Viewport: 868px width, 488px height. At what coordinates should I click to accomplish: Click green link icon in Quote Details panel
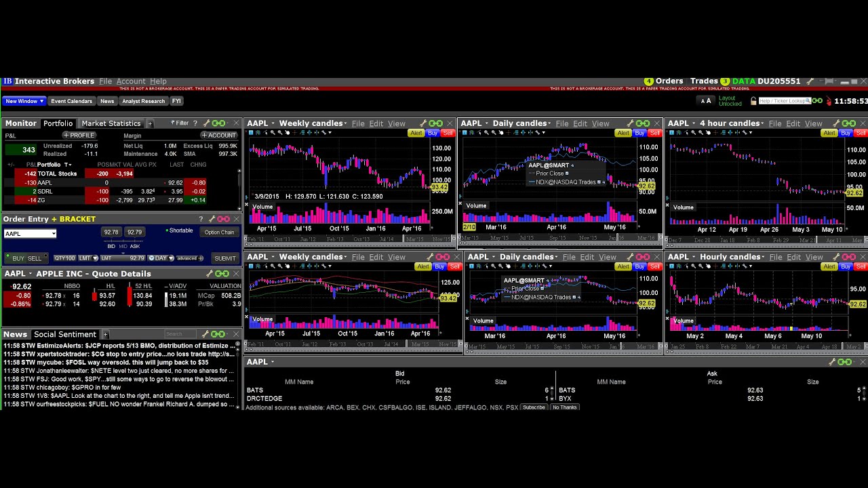tap(222, 274)
